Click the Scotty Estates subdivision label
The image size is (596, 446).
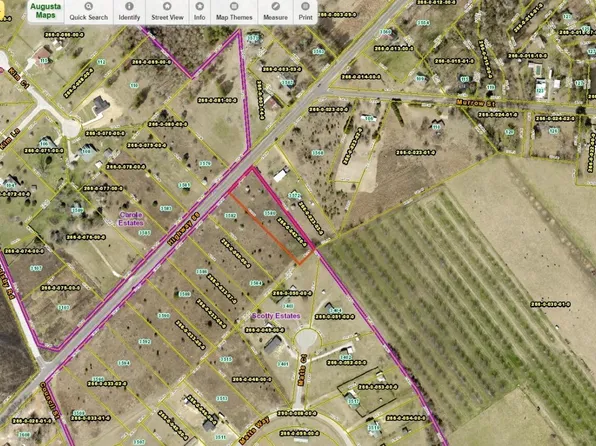pyautogui.click(x=276, y=316)
